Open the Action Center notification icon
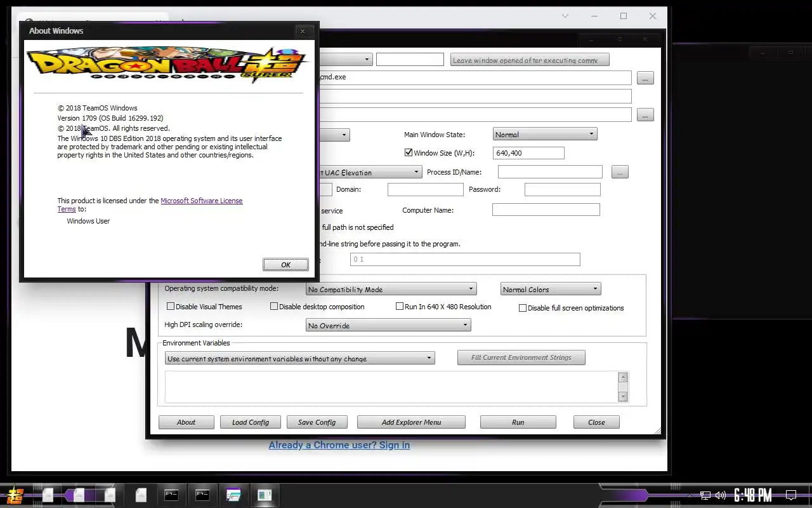Viewport: 812px width, 508px height. tap(791, 495)
